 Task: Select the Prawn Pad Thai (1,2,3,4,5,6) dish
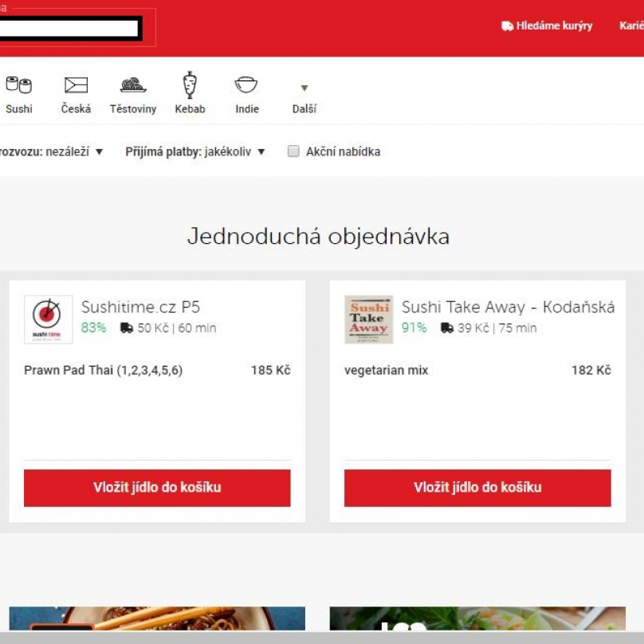pos(103,370)
